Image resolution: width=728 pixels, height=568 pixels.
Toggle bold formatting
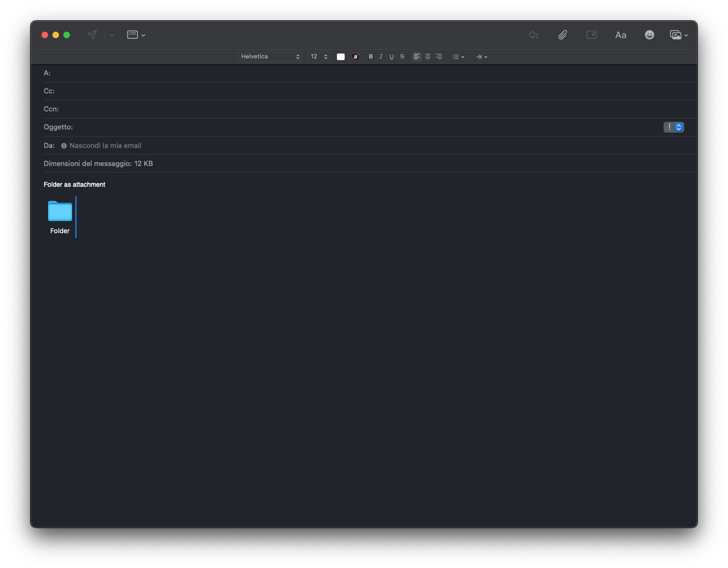click(x=371, y=57)
